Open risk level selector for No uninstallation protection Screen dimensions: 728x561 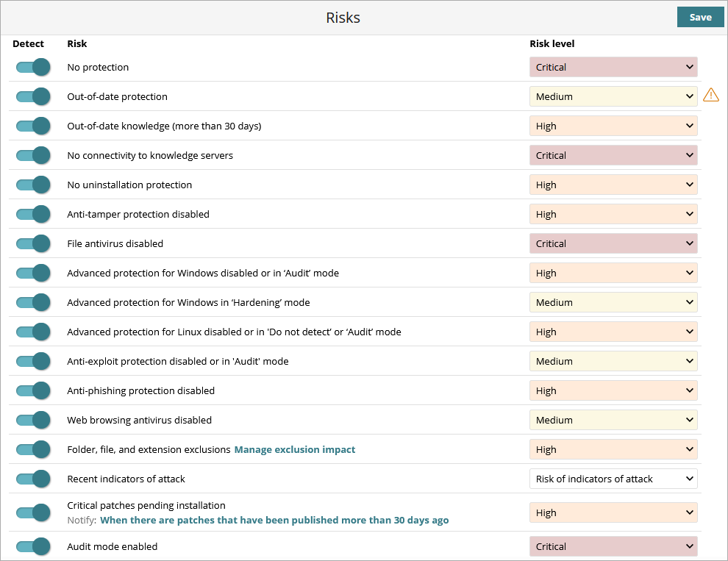coord(613,185)
